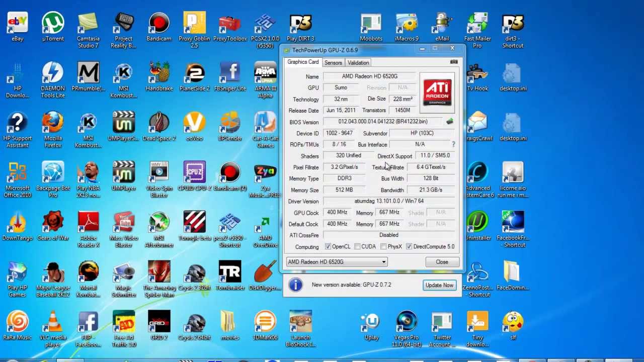Launch Proxy Goblin 2.5

coord(194,30)
